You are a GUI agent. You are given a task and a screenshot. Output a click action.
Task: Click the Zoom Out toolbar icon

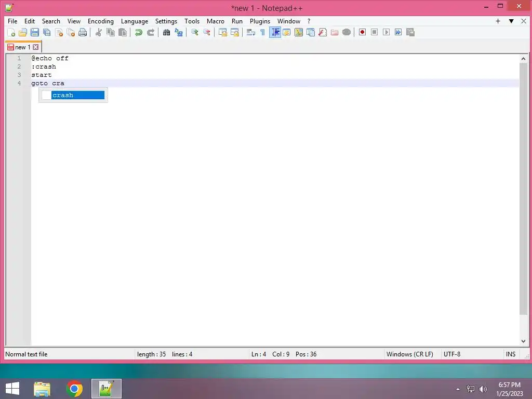(x=207, y=33)
